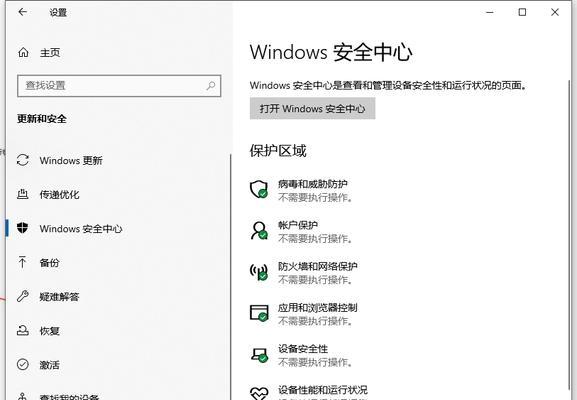The width and height of the screenshot is (577, 400).
Task: Go back using the back arrow
Action: [22, 12]
